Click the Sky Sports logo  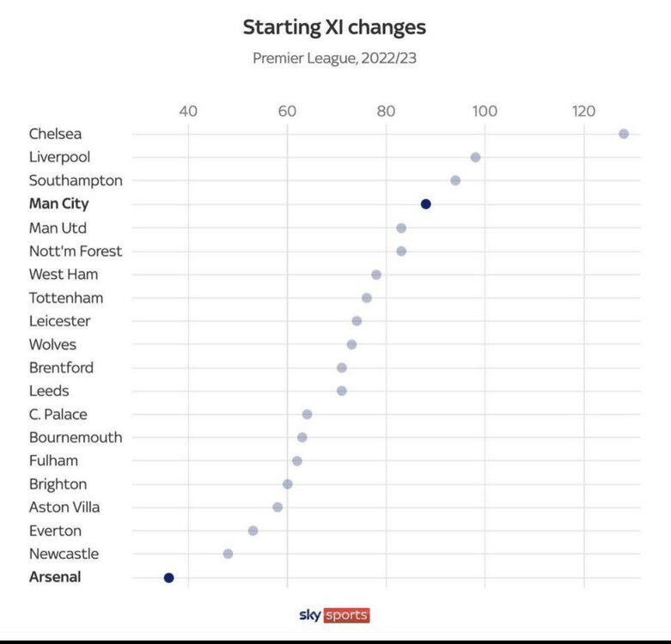334,615
